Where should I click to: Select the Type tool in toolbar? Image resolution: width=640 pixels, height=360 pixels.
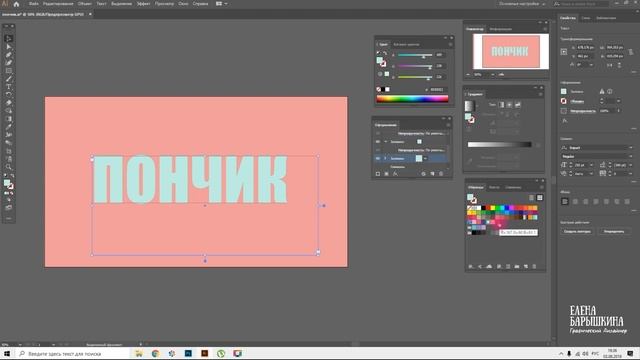click(9, 87)
